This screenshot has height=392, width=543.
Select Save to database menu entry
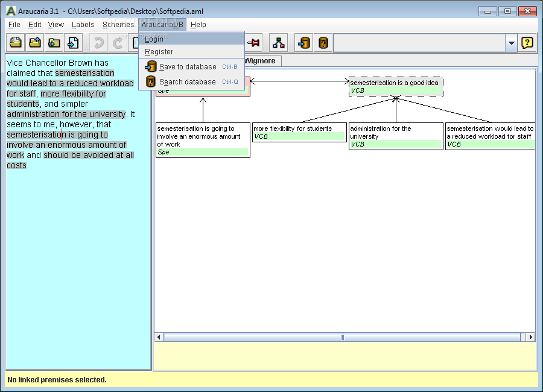click(191, 66)
